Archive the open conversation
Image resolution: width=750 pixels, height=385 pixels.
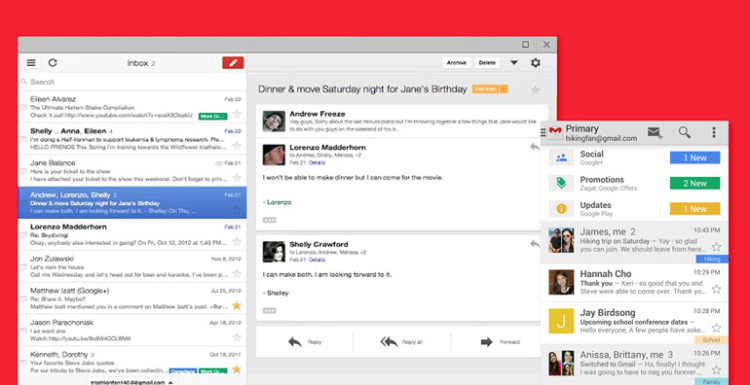pyautogui.click(x=456, y=63)
